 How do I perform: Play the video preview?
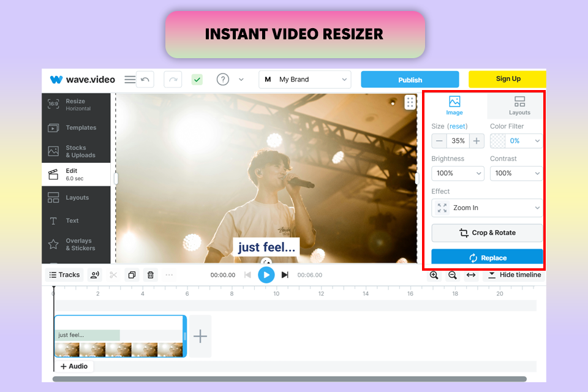(266, 275)
